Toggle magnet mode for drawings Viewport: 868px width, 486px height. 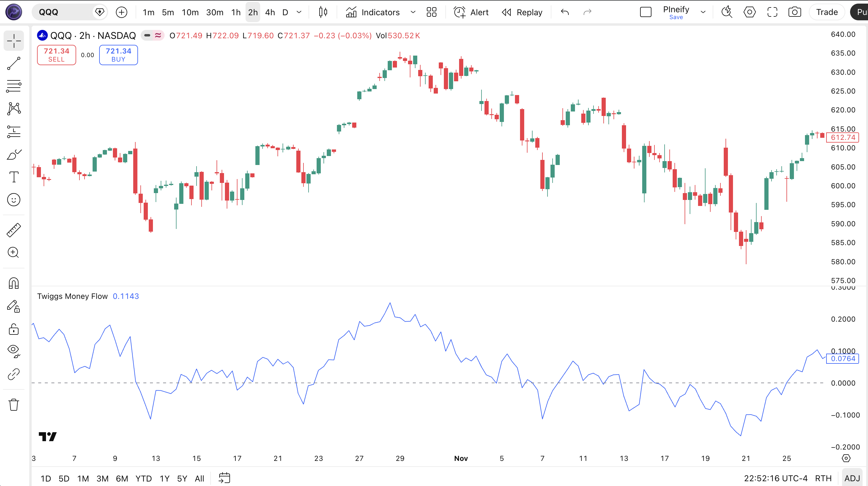(x=14, y=283)
